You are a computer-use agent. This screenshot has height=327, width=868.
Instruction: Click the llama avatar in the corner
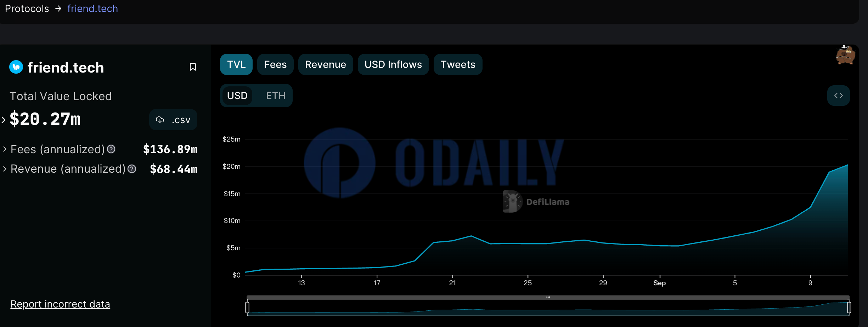[x=845, y=55]
